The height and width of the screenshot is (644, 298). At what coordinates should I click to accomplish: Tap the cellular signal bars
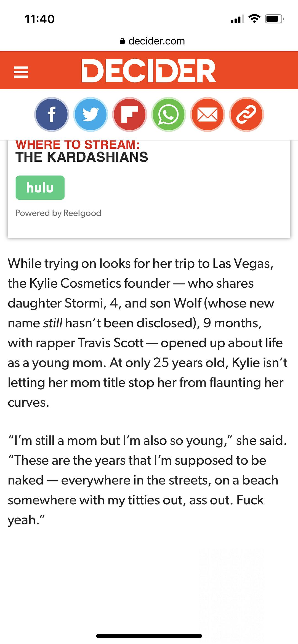237,19
